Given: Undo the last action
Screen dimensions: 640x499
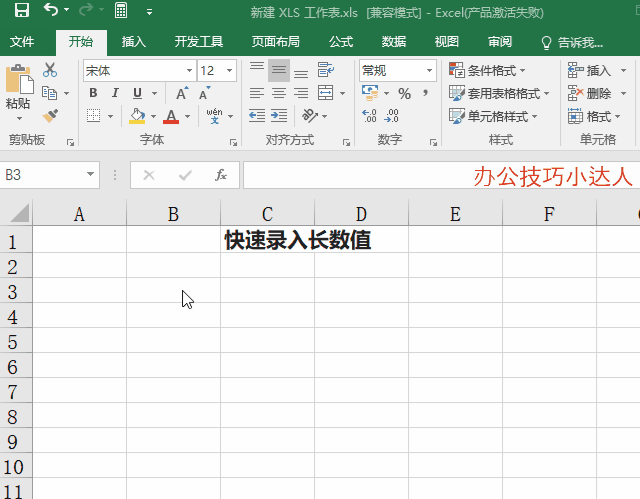Looking at the screenshot, I should click(x=51, y=10).
